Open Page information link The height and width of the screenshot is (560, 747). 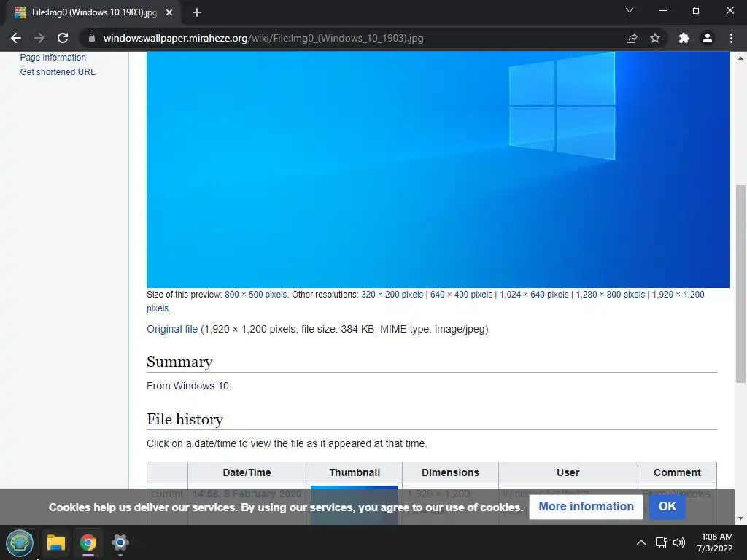(x=53, y=57)
